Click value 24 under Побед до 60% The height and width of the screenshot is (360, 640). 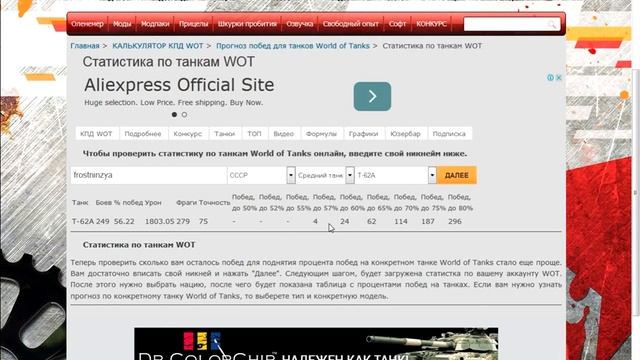point(344,221)
